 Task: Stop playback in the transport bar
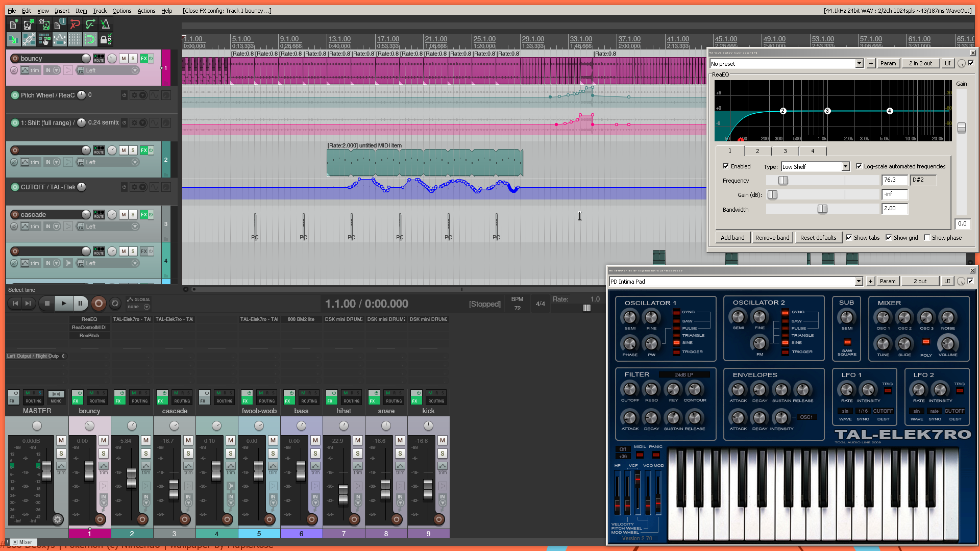[x=47, y=304]
